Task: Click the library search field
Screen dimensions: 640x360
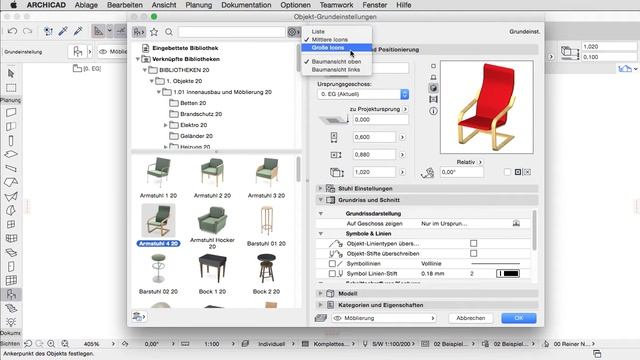Action: click(231, 32)
